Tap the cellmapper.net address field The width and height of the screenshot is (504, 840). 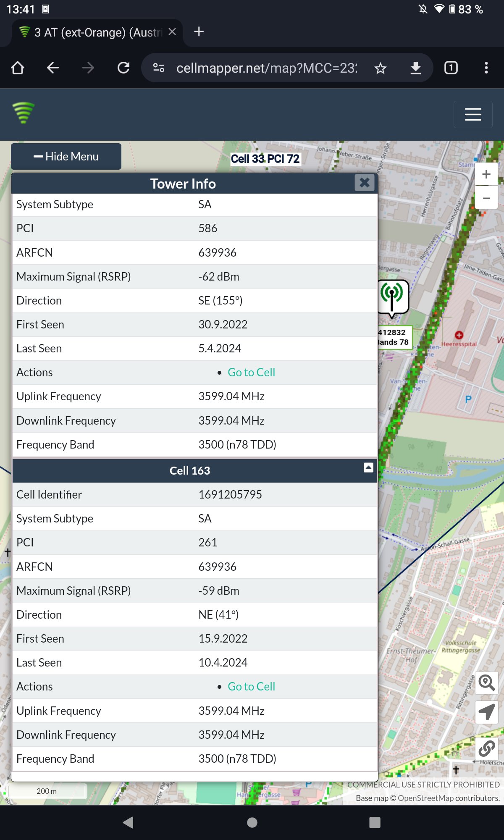pyautogui.click(x=267, y=68)
